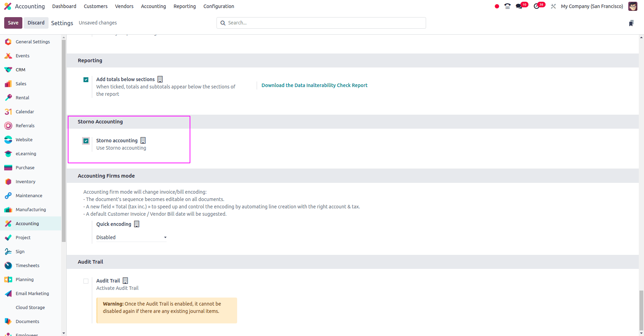Open Cloud Storage settings section

(x=31, y=307)
